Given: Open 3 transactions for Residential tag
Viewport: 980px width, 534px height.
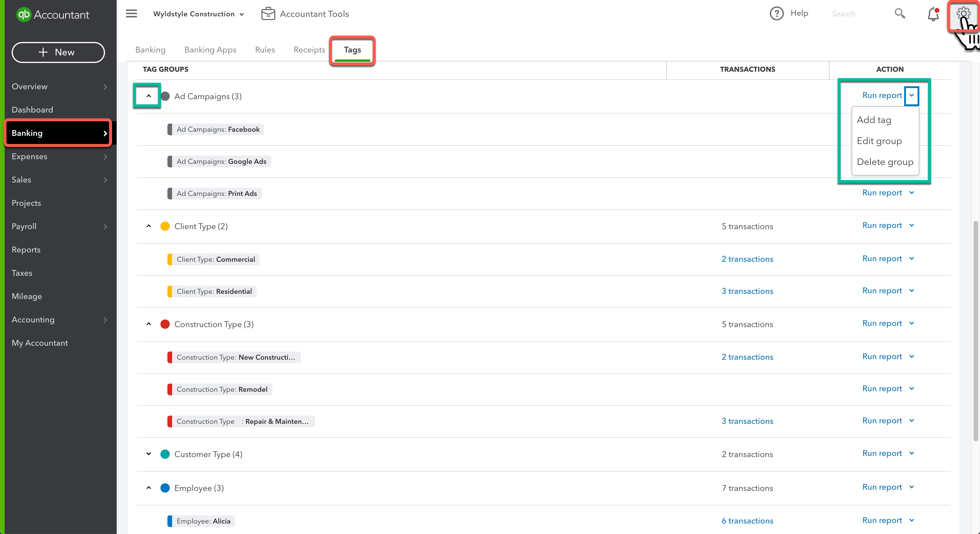Looking at the screenshot, I should point(747,291).
